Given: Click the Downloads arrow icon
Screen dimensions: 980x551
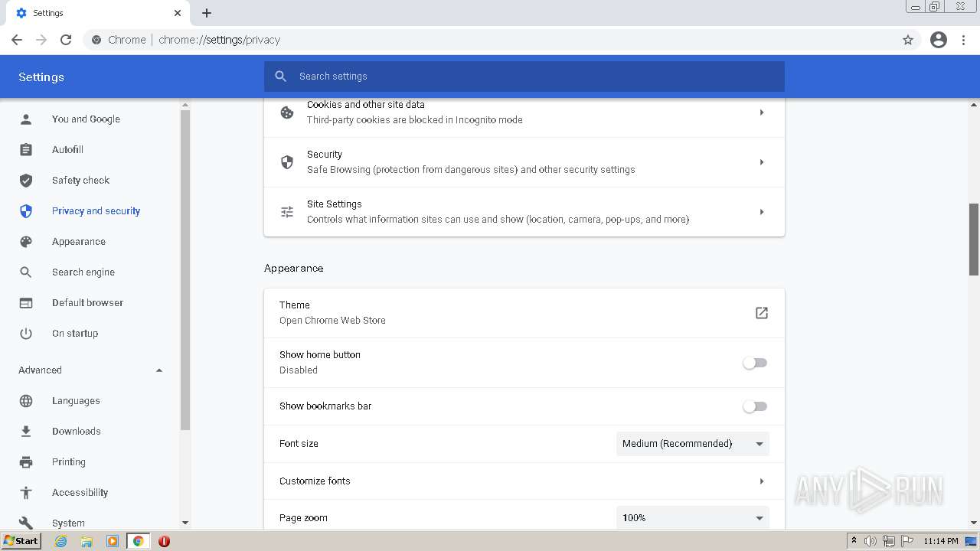Looking at the screenshot, I should [x=26, y=432].
